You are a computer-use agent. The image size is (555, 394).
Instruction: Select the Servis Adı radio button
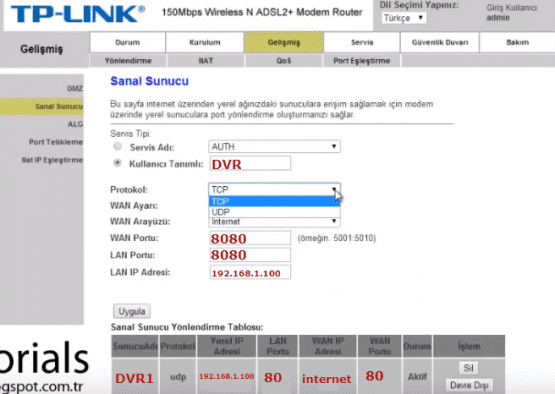(117, 146)
